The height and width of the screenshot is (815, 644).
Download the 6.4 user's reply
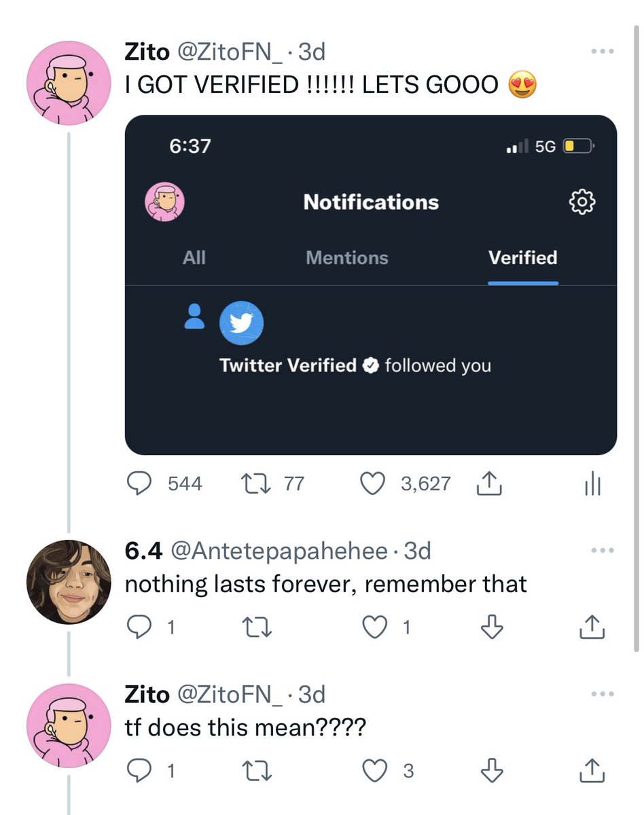tap(491, 628)
